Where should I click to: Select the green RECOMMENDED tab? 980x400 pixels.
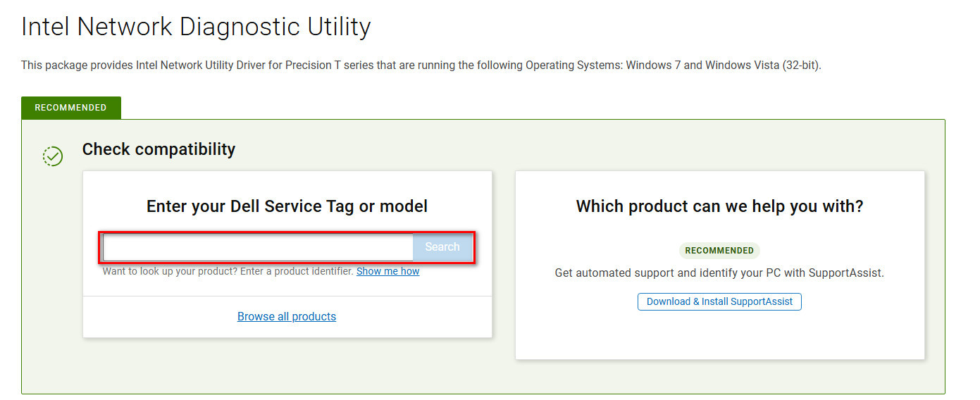click(x=70, y=108)
